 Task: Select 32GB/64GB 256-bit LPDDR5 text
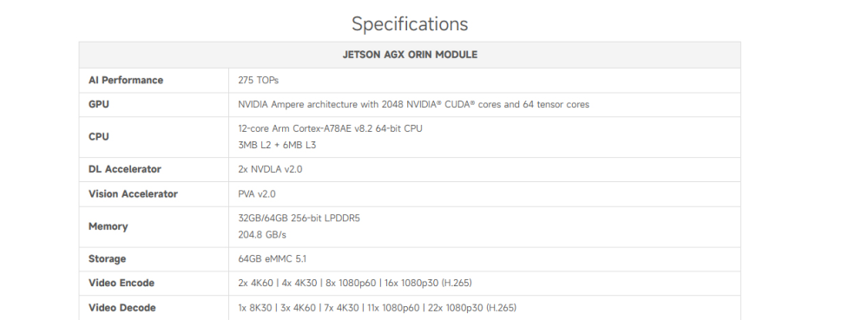pos(299,219)
